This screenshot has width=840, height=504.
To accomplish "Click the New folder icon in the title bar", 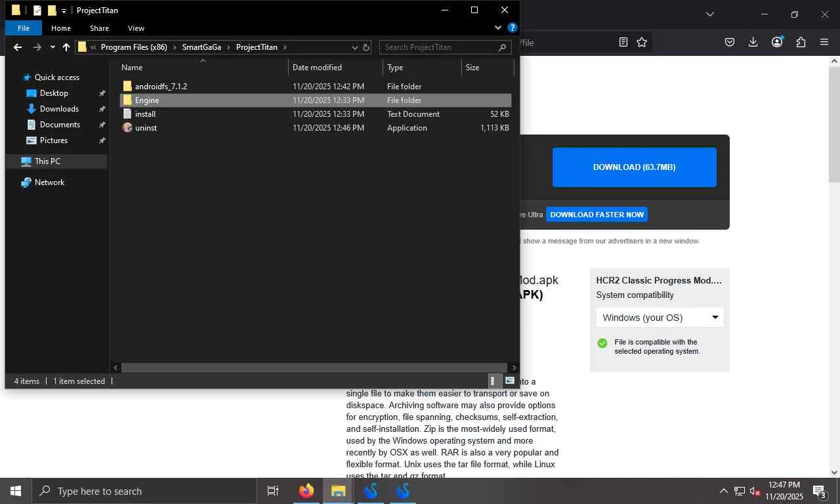I will (x=52, y=10).
